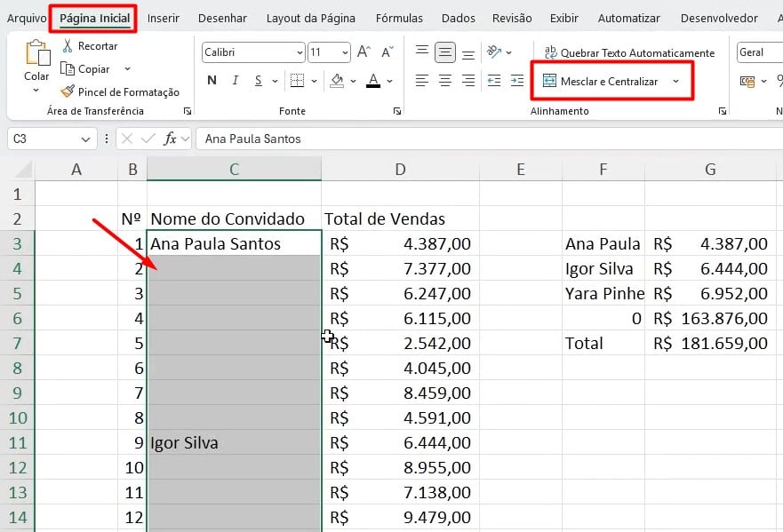Switch to Desenhar tab
This screenshot has height=532, width=783.
(x=222, y=19)
